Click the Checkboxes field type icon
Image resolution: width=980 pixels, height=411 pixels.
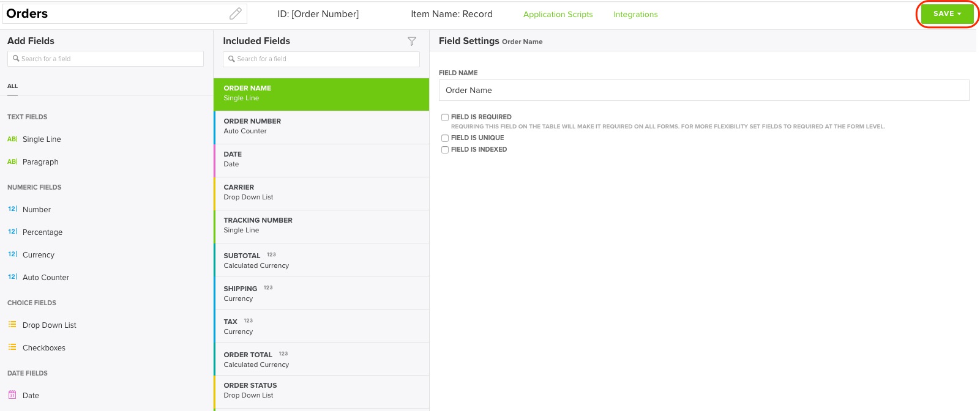[x=12, y=347]
